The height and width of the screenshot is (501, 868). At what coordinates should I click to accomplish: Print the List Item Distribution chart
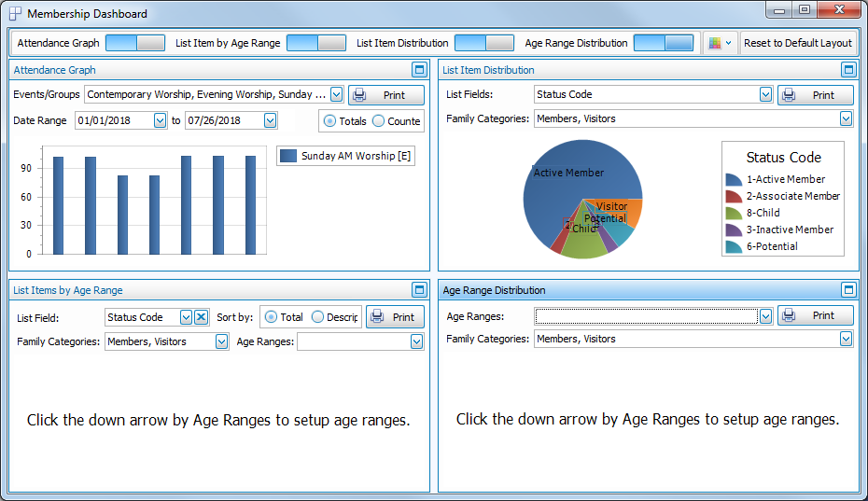point(815,95)
